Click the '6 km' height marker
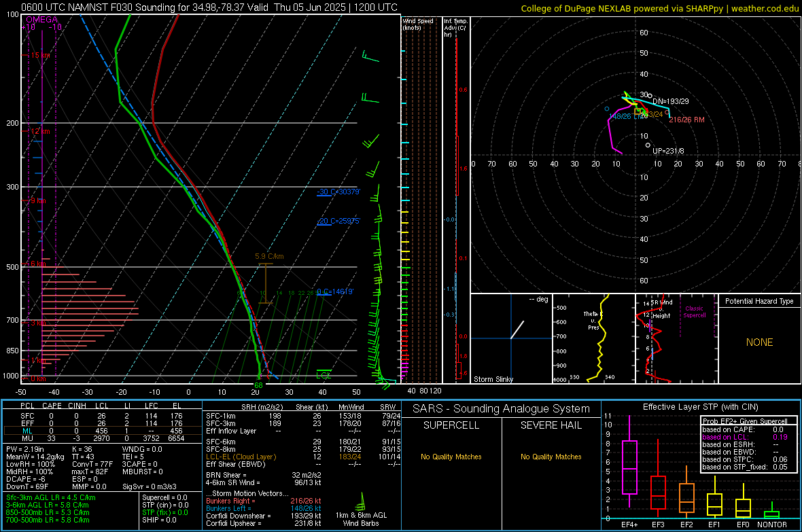 point(37,264)
